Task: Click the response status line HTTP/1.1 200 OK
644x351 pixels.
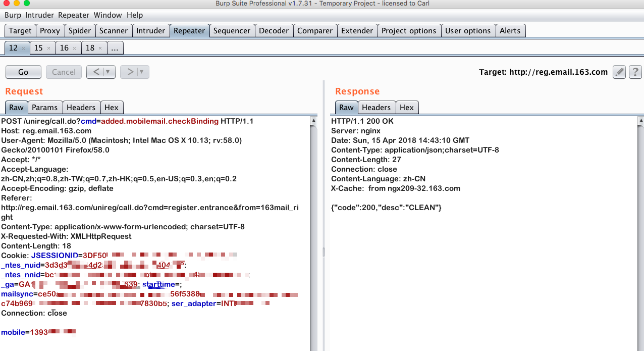Action: [362, 121]
